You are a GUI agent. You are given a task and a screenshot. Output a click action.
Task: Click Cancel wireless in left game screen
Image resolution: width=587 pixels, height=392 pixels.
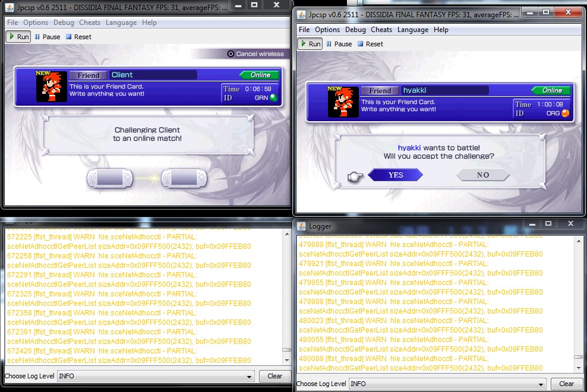[255, 54]
